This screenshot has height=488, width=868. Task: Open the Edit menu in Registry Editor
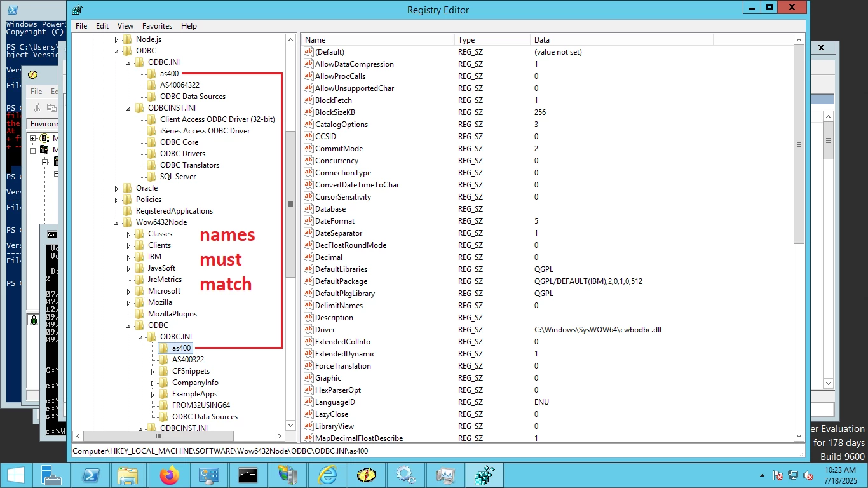point(102,26)
